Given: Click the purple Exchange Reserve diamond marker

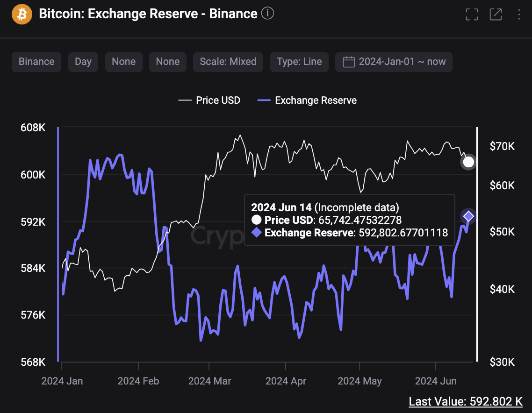Looking at the screenshot, I should [x=468, y=216].
